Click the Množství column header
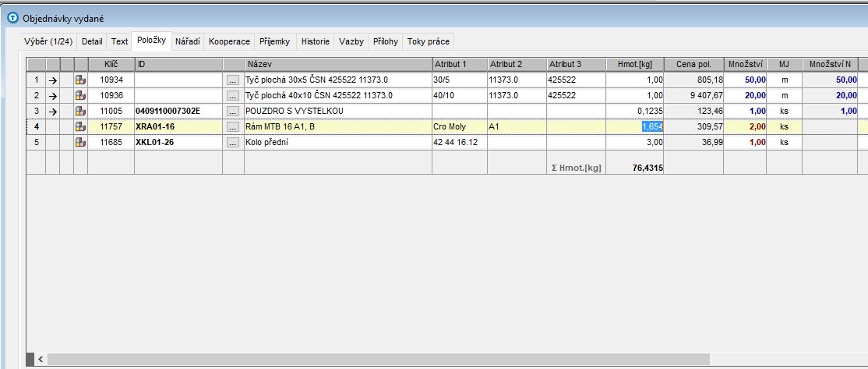The image size is (868, 369). pos(745,64)
